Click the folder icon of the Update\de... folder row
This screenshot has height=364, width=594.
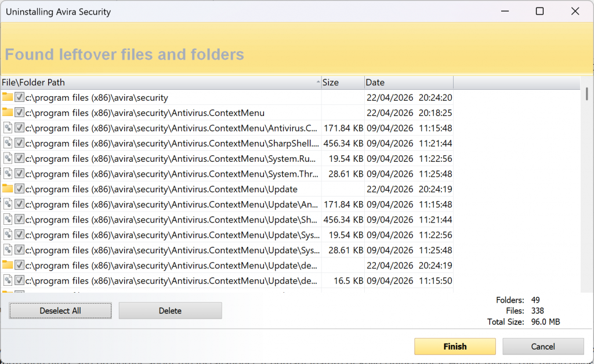(7, 265)
